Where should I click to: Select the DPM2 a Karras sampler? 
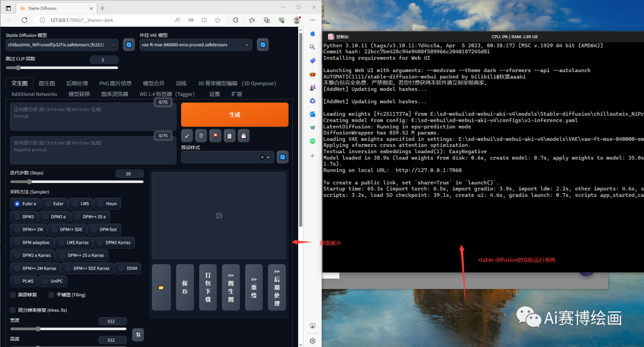point(32,255)
